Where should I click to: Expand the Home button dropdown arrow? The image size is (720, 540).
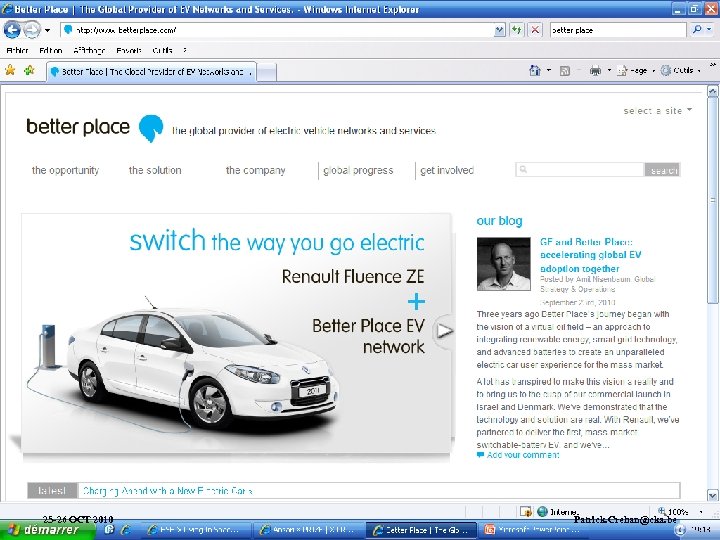point(549,71)
